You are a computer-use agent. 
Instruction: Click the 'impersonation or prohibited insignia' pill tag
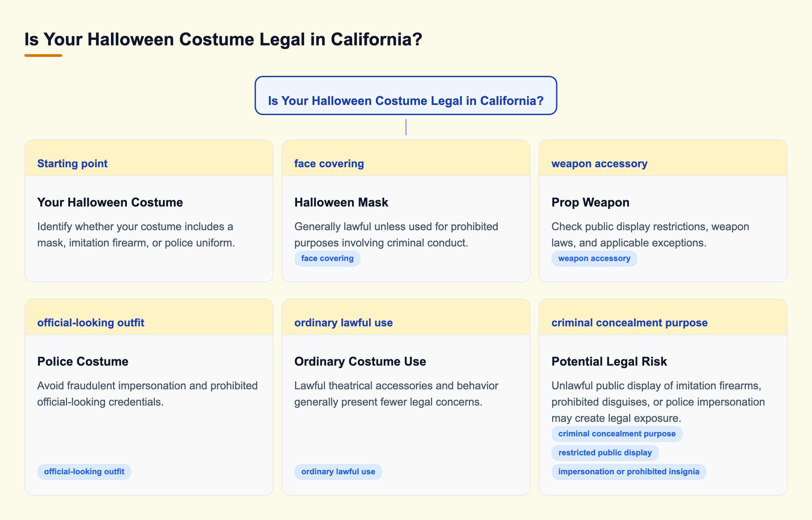[629, 472]
